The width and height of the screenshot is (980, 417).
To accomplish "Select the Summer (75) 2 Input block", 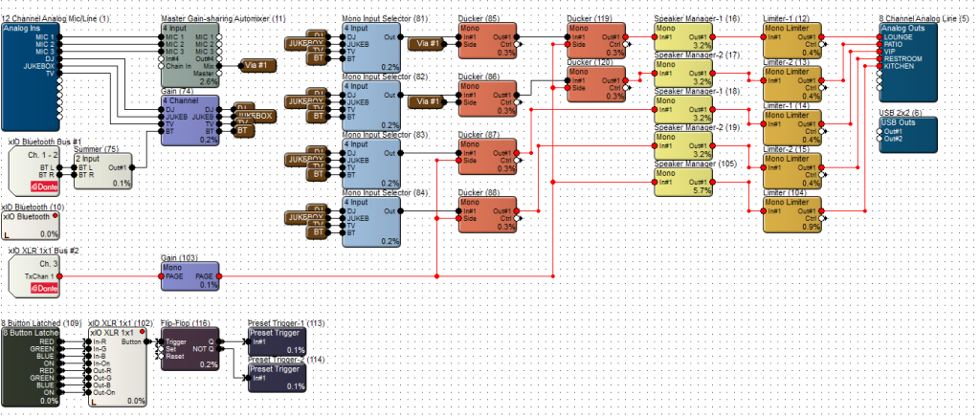I will [104, 170].
